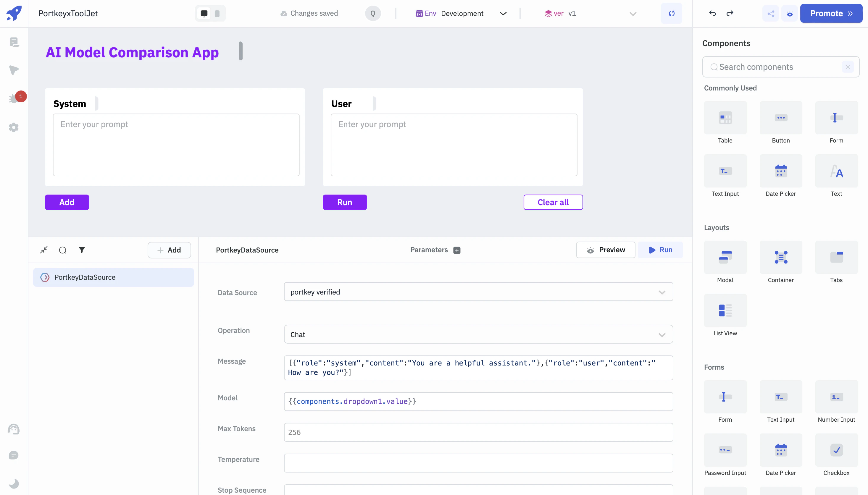
Task: Open global settings gear in sidebar
Action: click(14, 127)
